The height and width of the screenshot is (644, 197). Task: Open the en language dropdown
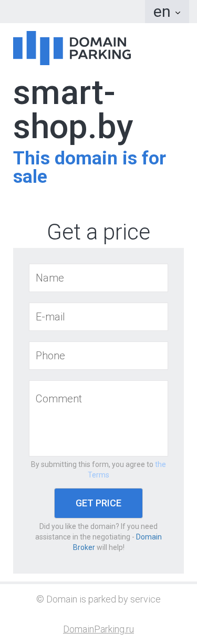tap(167, 12)
